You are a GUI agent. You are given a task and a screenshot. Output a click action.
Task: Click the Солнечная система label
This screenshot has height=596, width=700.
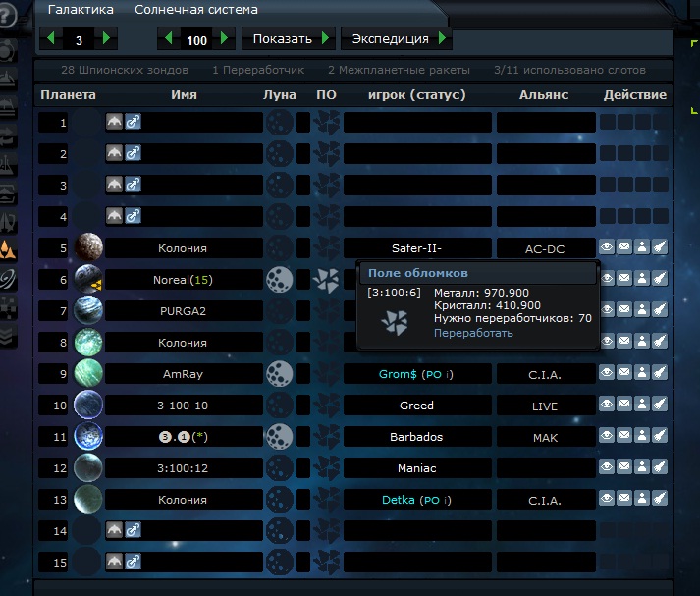(196, 10)
